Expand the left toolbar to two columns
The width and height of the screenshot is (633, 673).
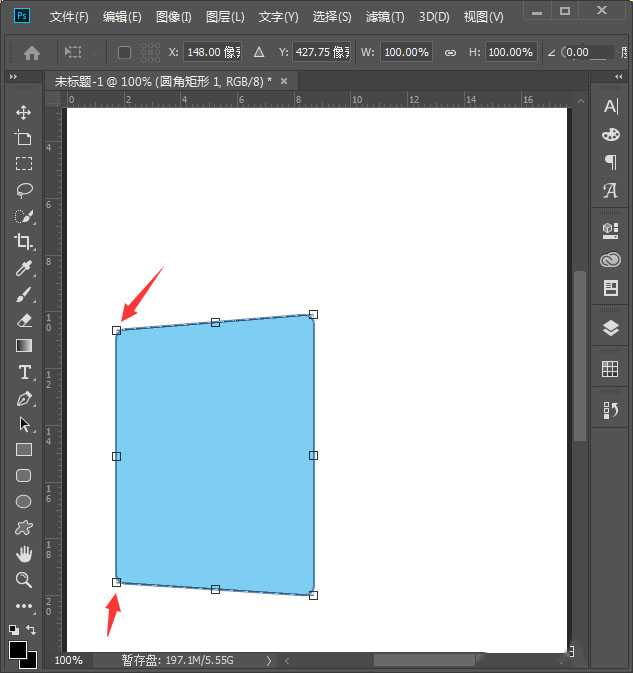click(x=14, y=77)
